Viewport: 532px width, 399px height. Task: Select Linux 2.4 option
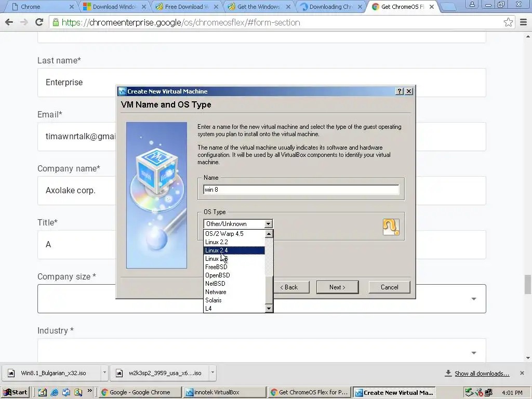point(234,250)
